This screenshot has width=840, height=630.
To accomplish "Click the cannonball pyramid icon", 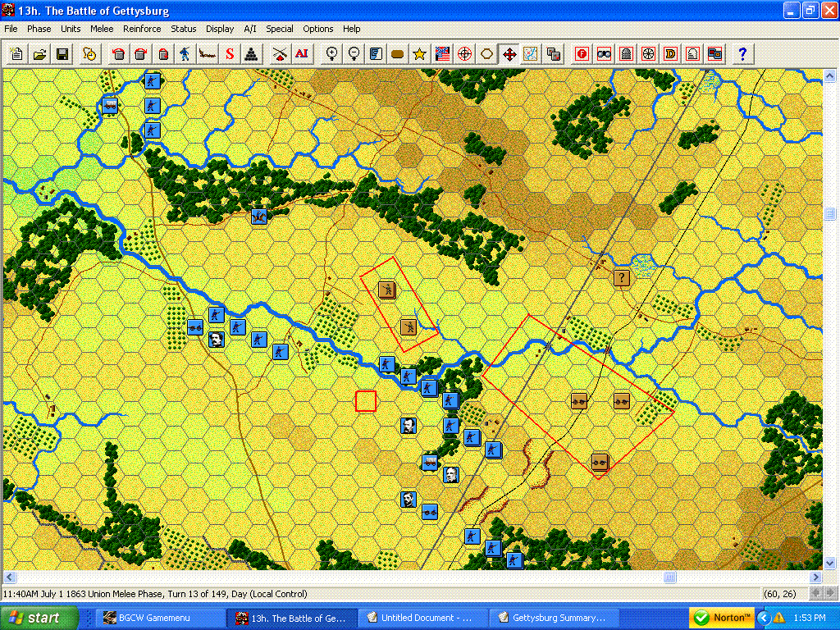I will click(x=251, y=53).
